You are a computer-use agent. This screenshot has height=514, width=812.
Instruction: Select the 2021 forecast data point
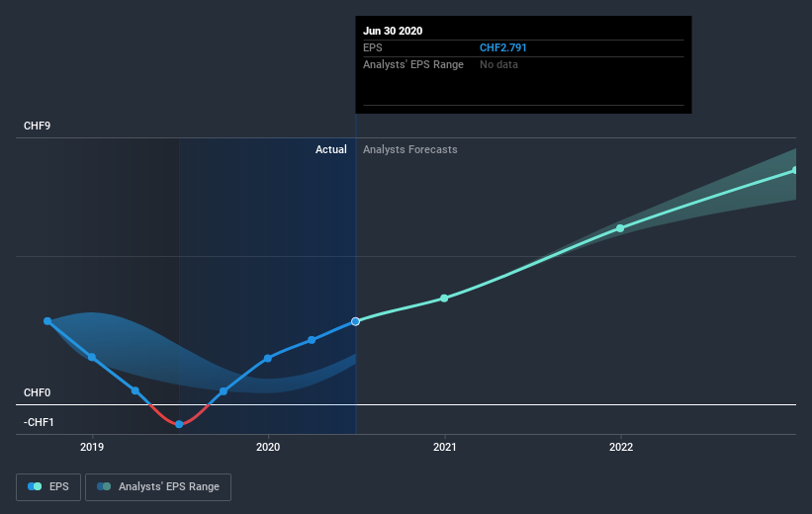point(444,299)
